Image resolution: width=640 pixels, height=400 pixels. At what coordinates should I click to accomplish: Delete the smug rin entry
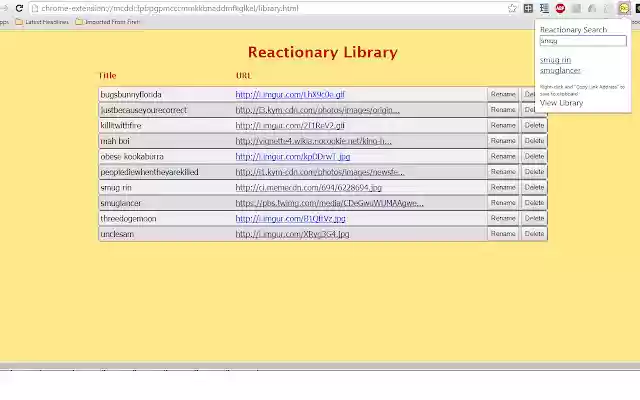click(534, 187)
